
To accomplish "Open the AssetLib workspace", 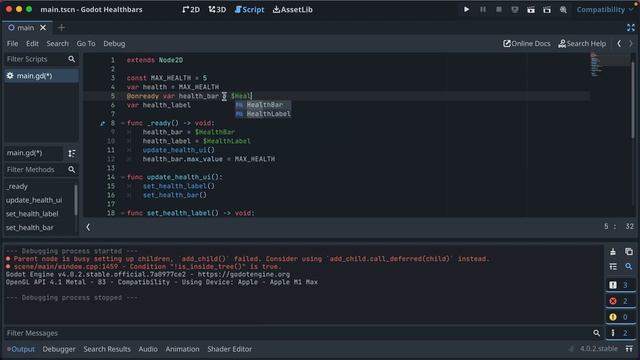I will click(293, 9).
